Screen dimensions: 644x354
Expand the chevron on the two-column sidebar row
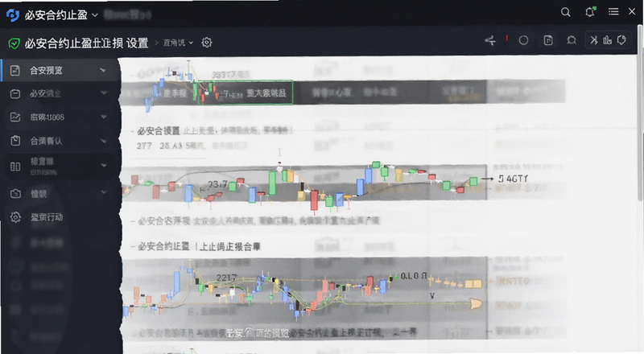click(104, 166)
